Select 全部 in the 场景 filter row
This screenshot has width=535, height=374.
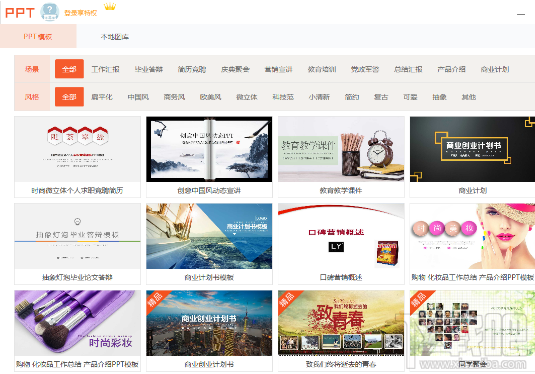tap(69, 69)
